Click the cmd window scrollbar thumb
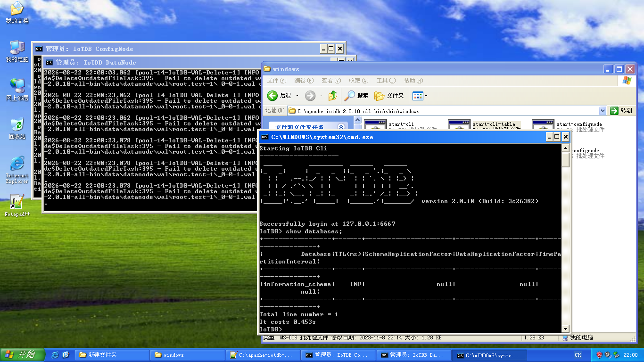The height and width of the screenshot is (362, 644). coord(566,159)
